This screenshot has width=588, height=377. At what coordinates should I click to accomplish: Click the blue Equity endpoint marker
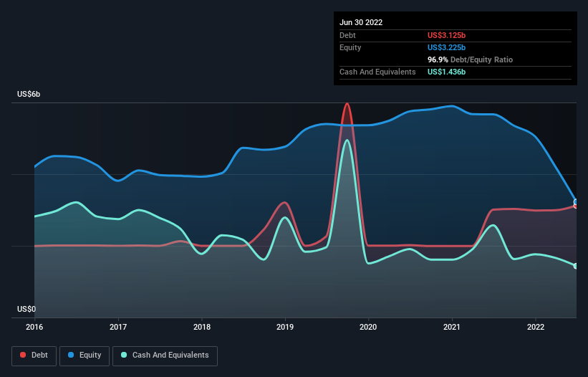point(576,202)
